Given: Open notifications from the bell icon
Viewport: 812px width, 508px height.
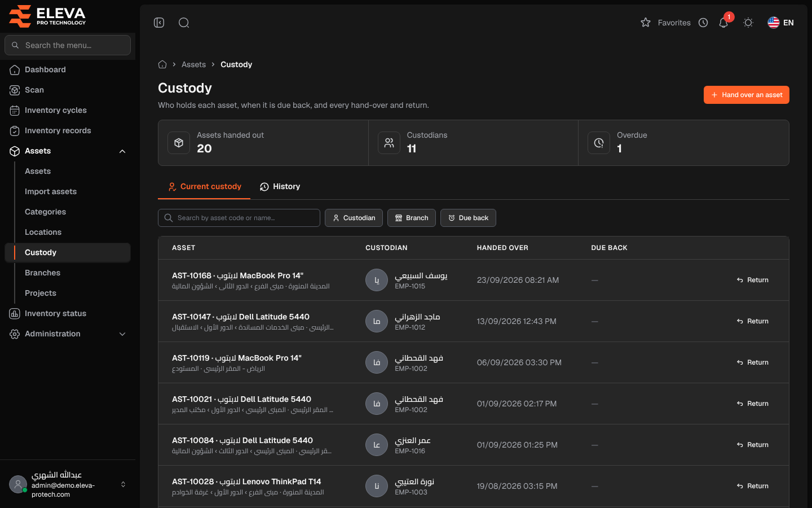Looking at the screenshot, I should click(723, 23).
